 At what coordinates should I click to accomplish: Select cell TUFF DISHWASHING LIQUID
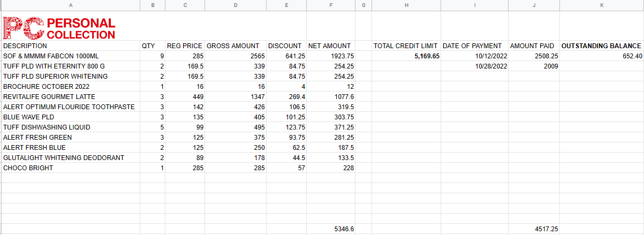click(x=70, y=127)
